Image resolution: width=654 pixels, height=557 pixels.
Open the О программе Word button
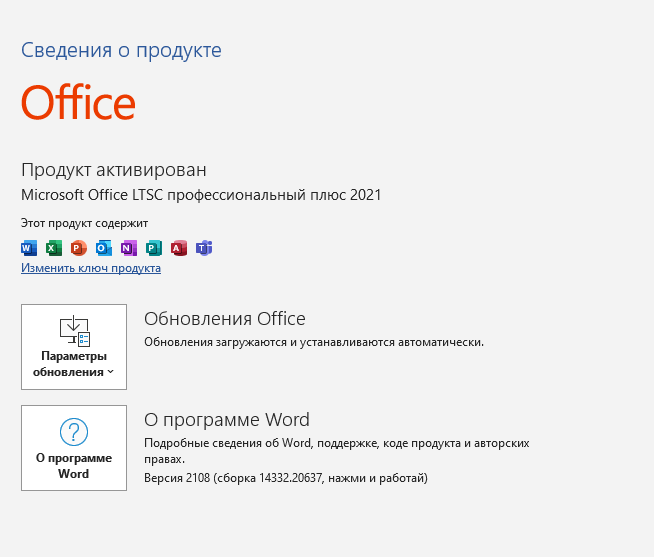(74, 448)
